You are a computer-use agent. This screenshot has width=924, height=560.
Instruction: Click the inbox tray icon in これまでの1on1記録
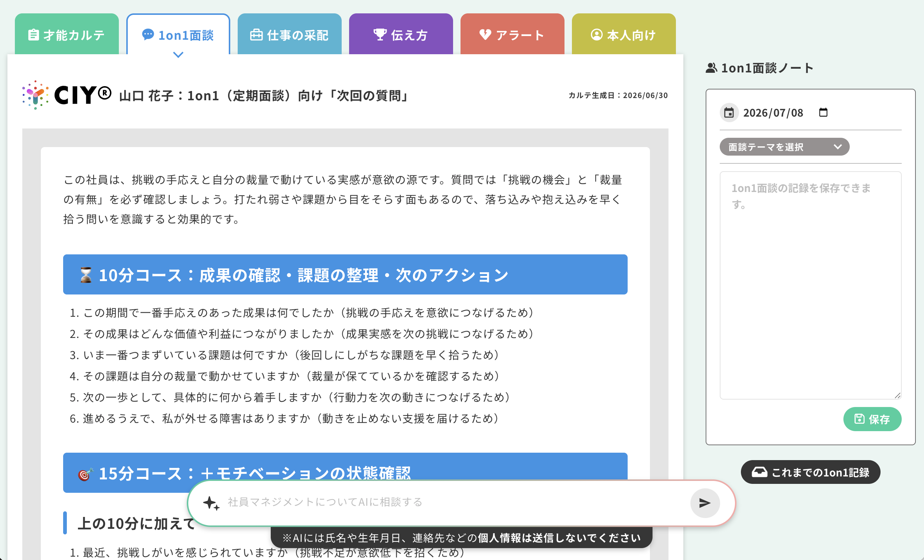[x=759, y=472]
